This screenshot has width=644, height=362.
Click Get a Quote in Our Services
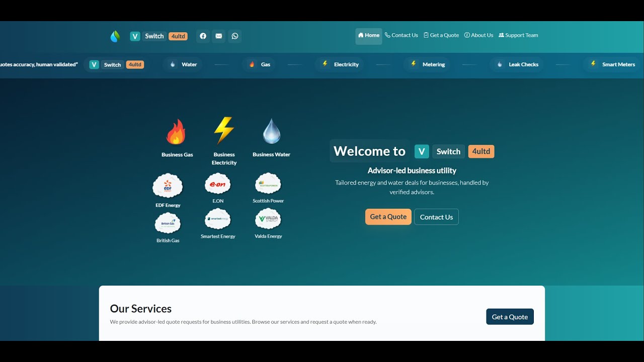point(510,317)
